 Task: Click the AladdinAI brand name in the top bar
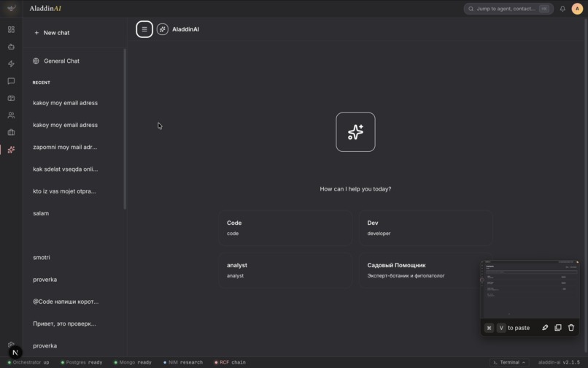pyautogui.click(x=45, y=8)
